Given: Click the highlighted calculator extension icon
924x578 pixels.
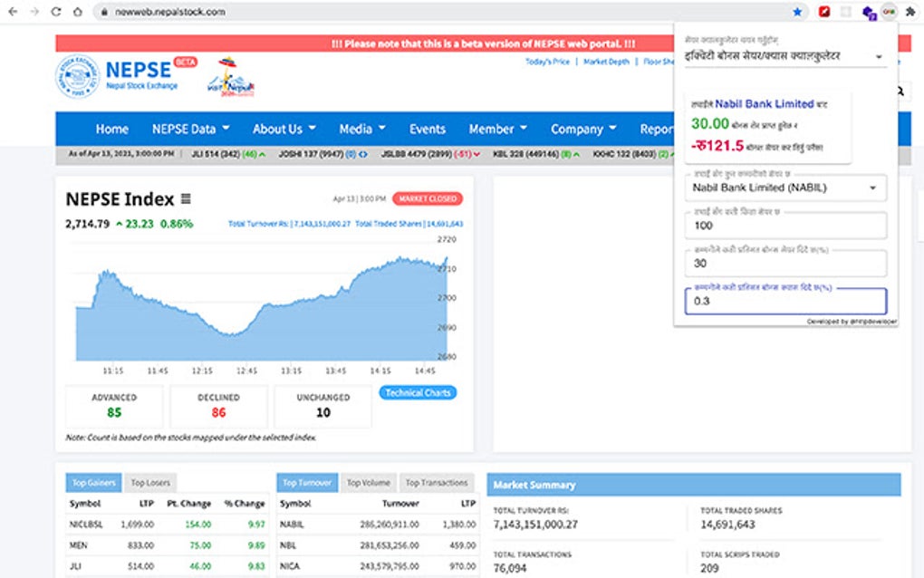Looking at the screenshot, I should (890, 11).
